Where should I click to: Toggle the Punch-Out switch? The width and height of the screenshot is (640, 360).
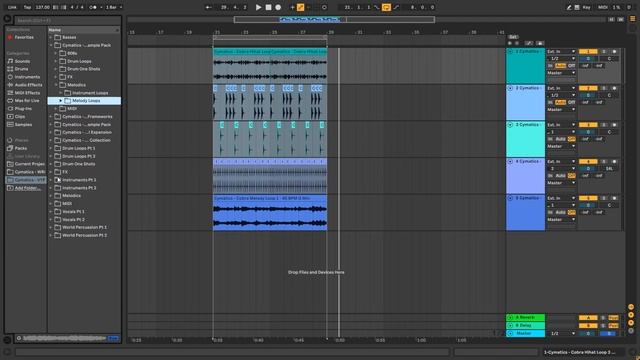(396, 7)
